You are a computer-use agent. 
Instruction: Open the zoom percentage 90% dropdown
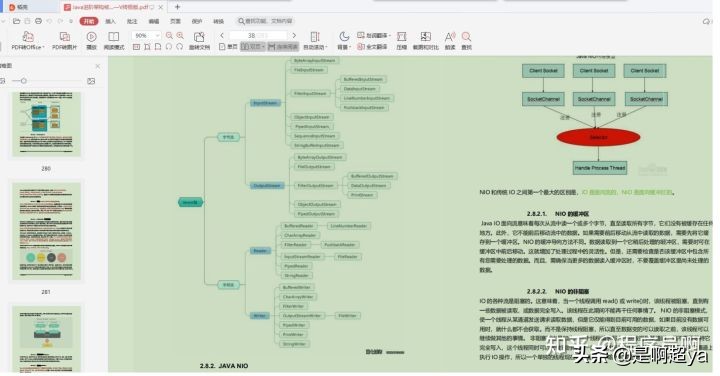(x=158, y=35)
